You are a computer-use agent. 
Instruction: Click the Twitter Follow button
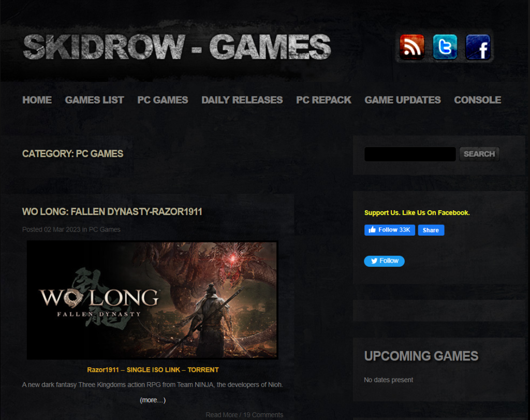click(385, 261)
